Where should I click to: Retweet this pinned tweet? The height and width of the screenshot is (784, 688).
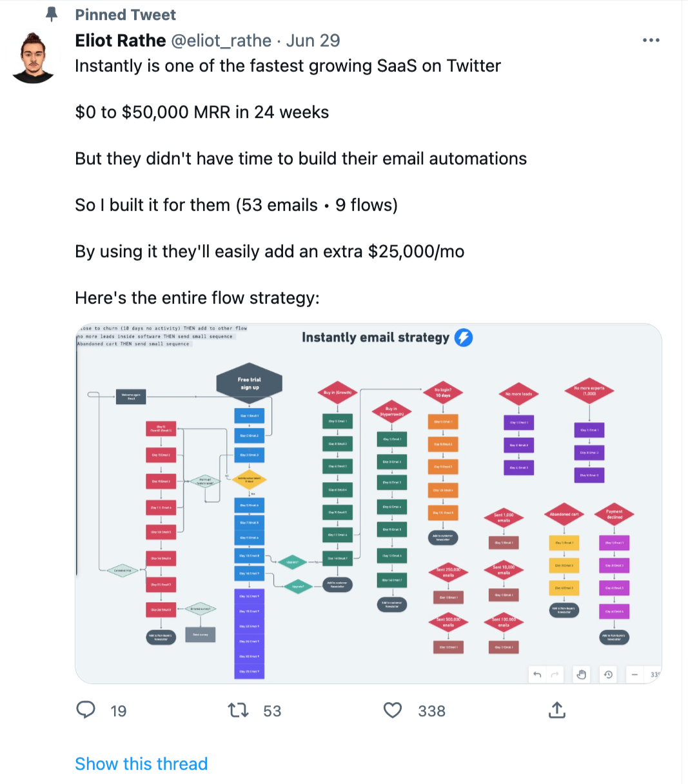pyautogui.click(x=238, y=710)
